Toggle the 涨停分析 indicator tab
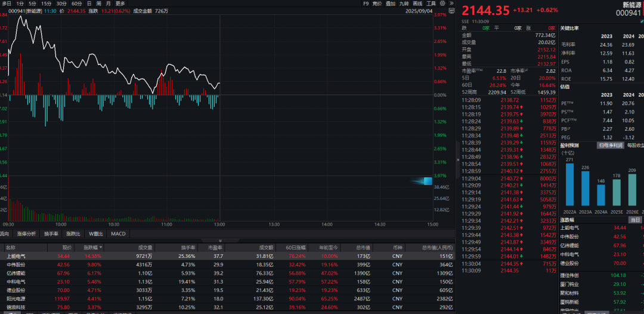The image size is (644, 314). (x=26, y=233)
